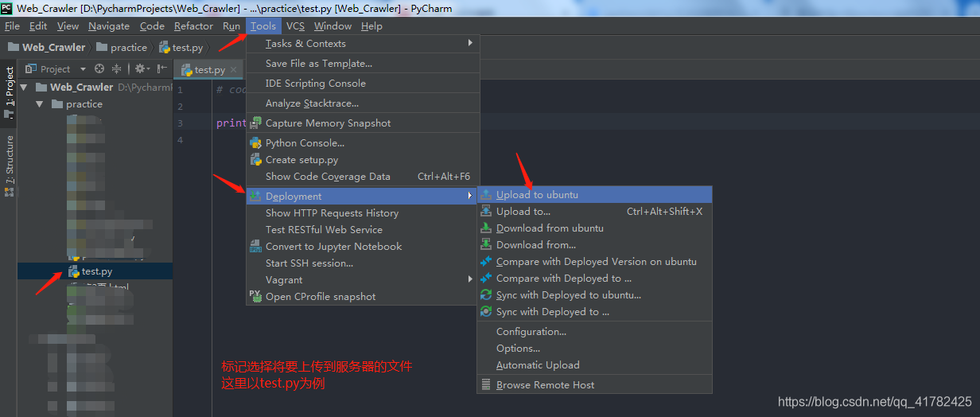This screenshot has width=980, height=417.
Task: Click Python Console icon in menu
Action: 255,143
